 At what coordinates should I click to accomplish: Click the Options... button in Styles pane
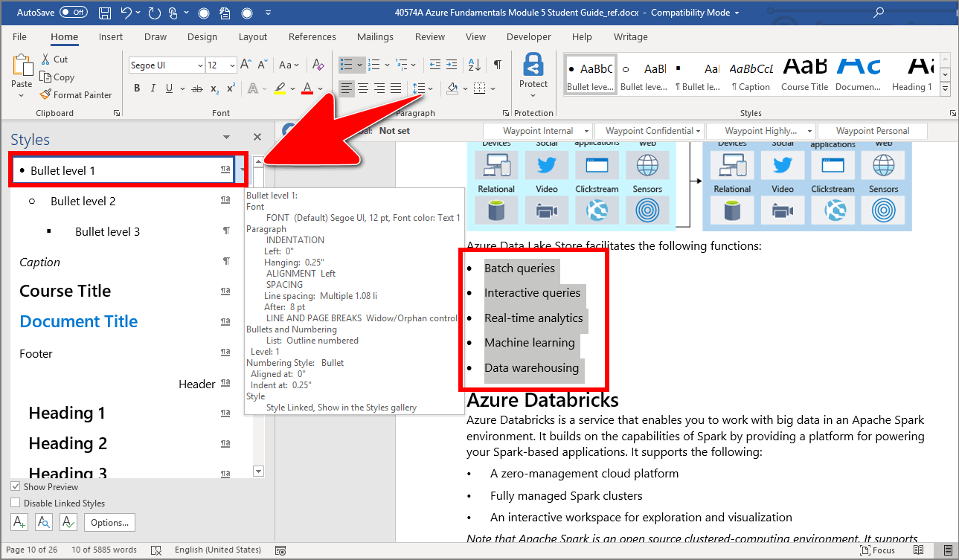tap(110, 522)
